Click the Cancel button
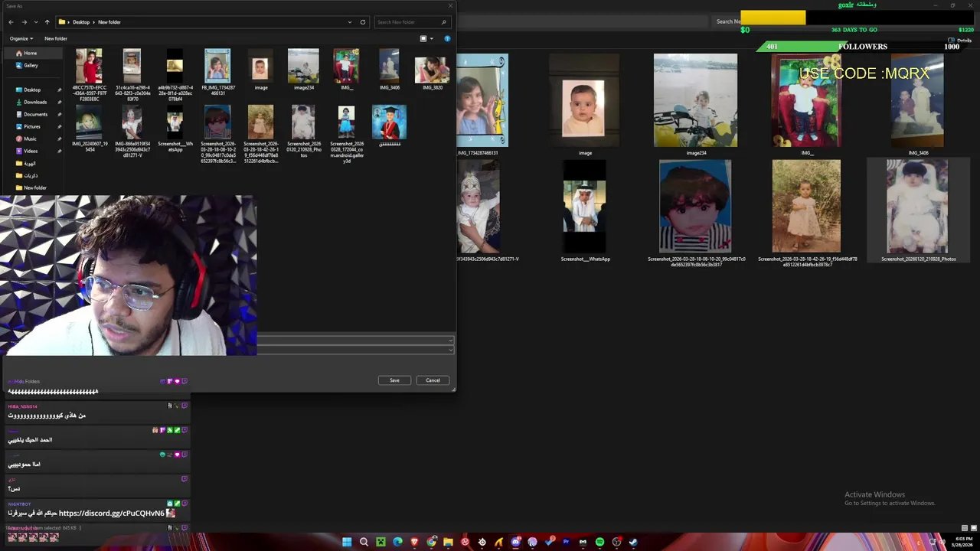The width and height of the screenshot is (980, 551). tap(433, 380)
